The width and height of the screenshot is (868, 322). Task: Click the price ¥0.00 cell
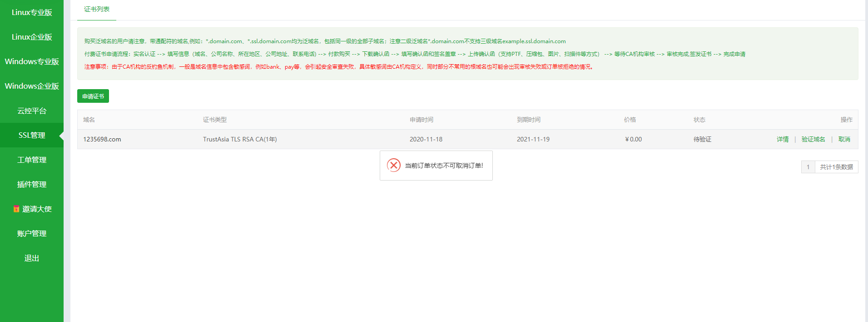pos(633,139)
